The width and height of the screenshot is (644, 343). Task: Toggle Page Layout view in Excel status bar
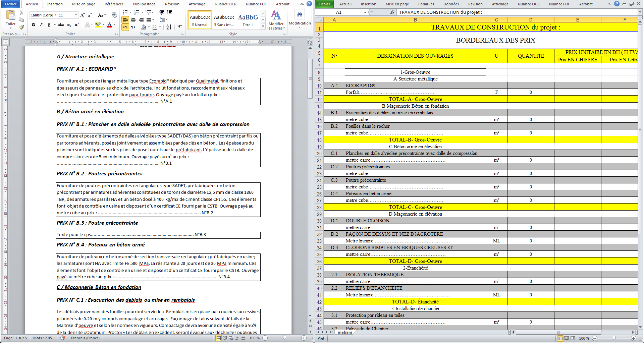click(567, 338)
